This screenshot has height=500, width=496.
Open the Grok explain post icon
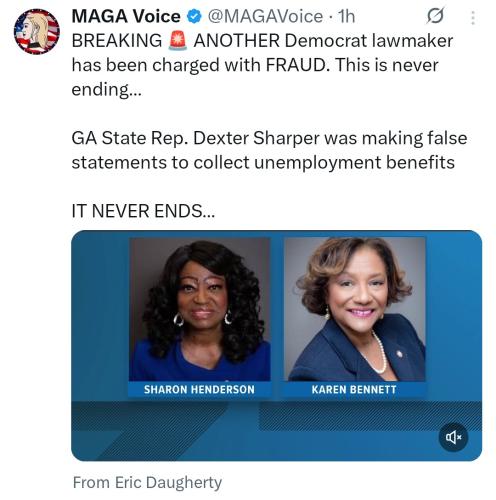[435, 15]
